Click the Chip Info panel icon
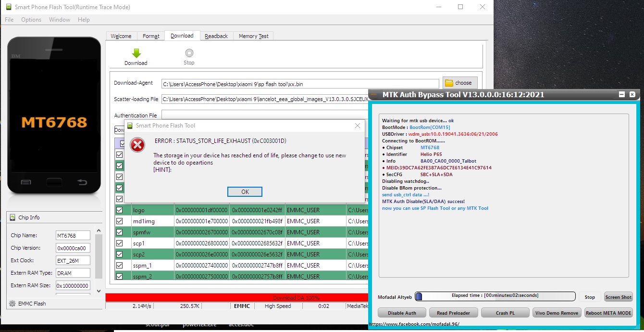The height and width of the screenshot is (332, 644). pyautogui.click(x=12, y=217)
